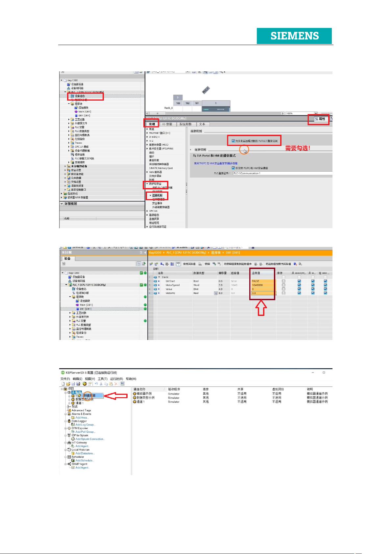Toggle 保持 checkbox for btnStart row
Screen dimensions: 392x554
(x=283, y=281)
